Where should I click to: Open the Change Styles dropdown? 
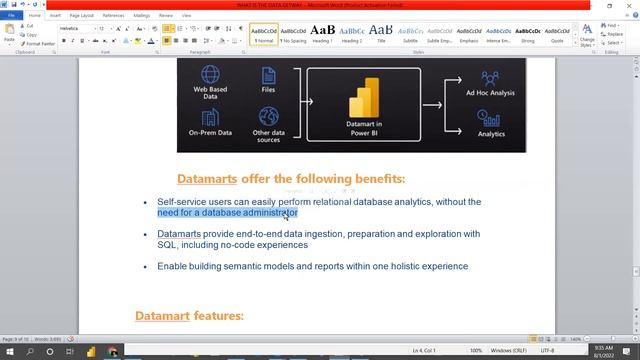pyautogui.click(x=587, y=35)
